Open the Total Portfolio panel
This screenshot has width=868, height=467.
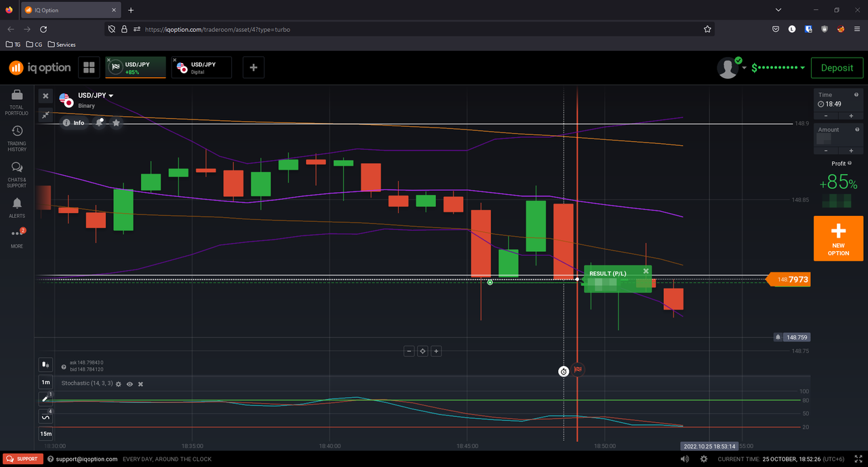pyautogui.click(x=17, y=102)
